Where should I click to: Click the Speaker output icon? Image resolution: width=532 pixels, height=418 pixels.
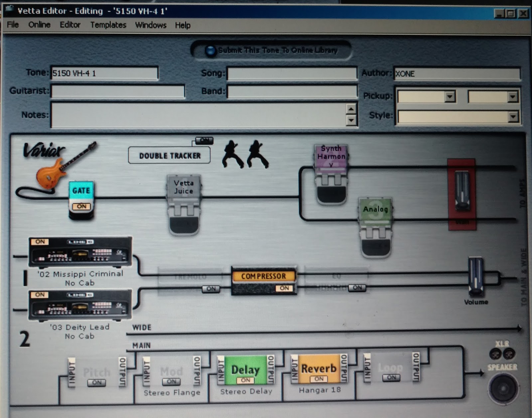503,388
